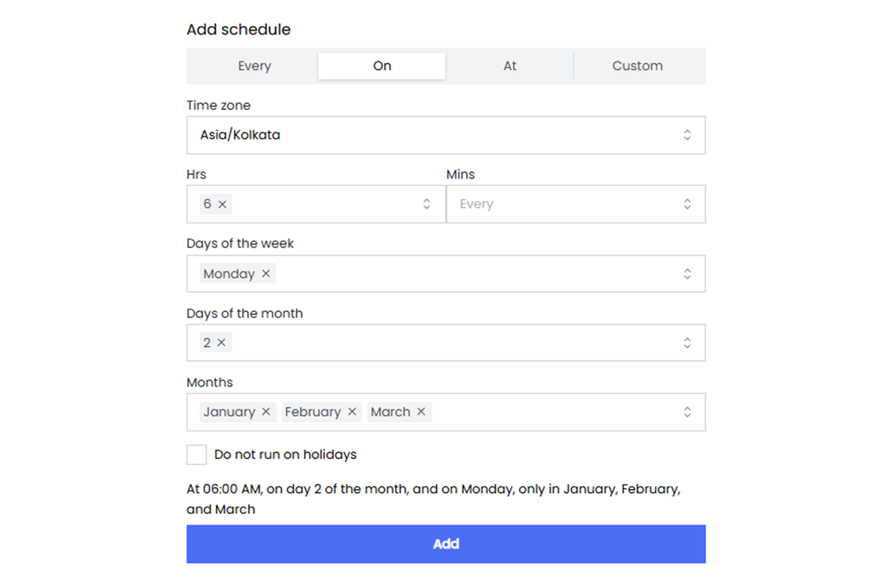Open the Custom schedule tab
Viewport: 893px width, 588px height.
click(x=637, y=66)
